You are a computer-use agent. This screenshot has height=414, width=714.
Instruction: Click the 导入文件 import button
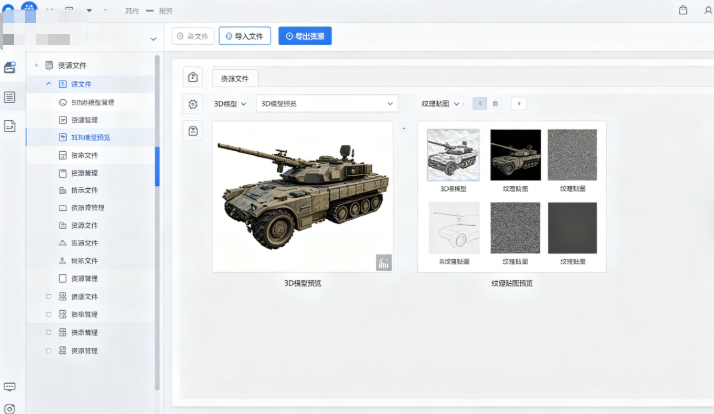pos(244,36)
